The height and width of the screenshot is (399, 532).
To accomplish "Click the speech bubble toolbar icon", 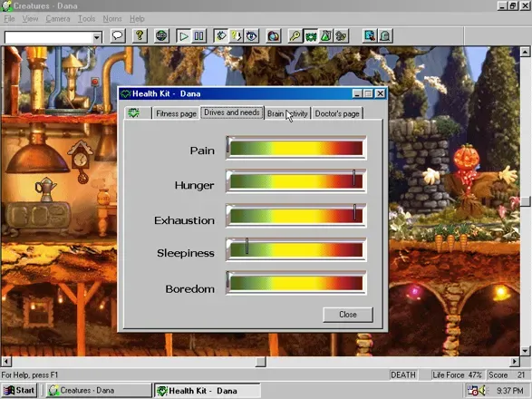I will click(118, 35).
